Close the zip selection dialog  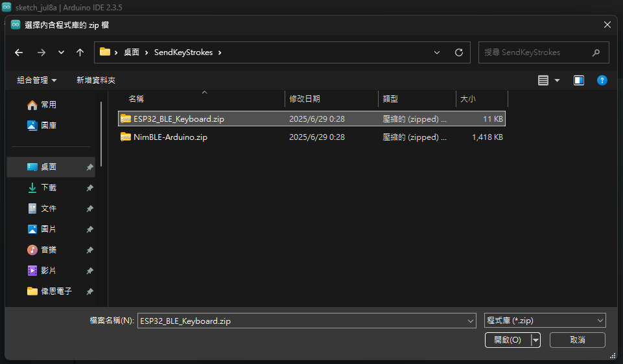click(x=607, y=25)
